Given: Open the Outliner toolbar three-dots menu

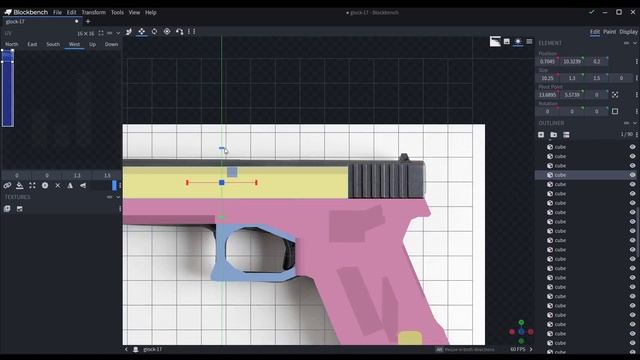Looking at the screenshot, I should click(x=636, y=135).
